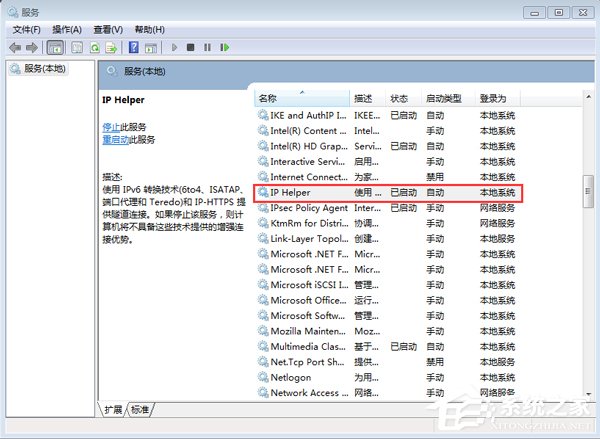Open the 操作(A) menu
This screenshot has height=439, width=600.
click(x=67, y=30)
